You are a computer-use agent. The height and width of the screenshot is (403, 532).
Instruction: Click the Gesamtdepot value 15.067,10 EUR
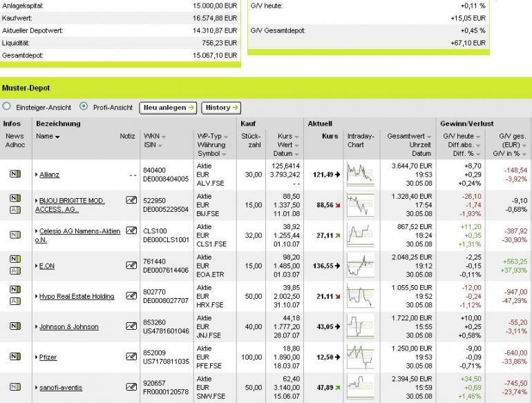point(215,55)
